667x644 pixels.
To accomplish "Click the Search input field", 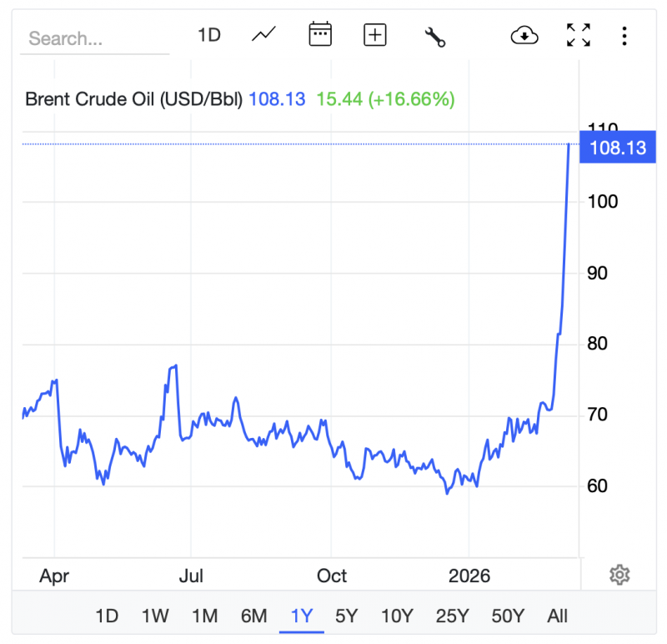I will (x=93, y=38).
